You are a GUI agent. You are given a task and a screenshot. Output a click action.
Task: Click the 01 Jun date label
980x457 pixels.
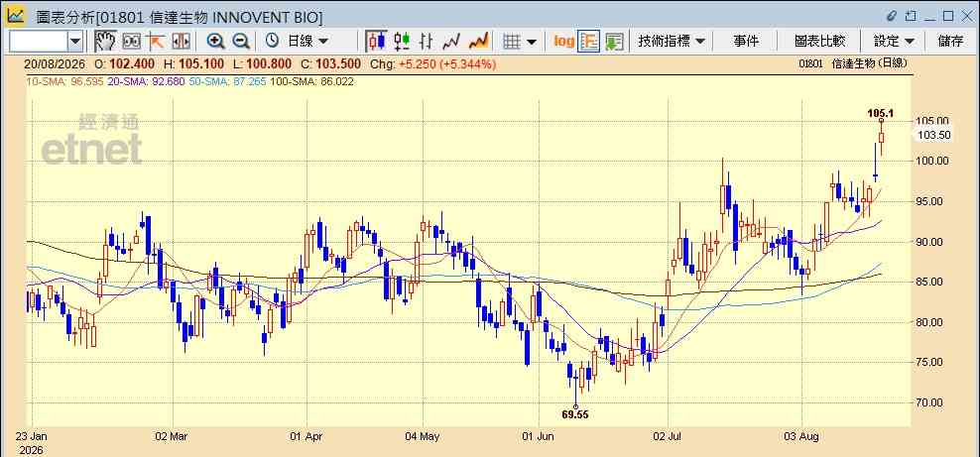[x=539, y=436]
